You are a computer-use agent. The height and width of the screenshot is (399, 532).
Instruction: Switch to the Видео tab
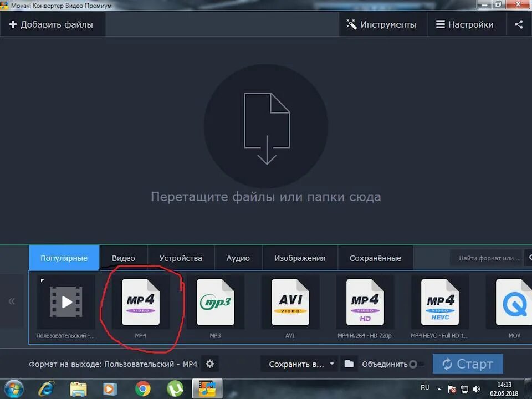click(124, 258)
